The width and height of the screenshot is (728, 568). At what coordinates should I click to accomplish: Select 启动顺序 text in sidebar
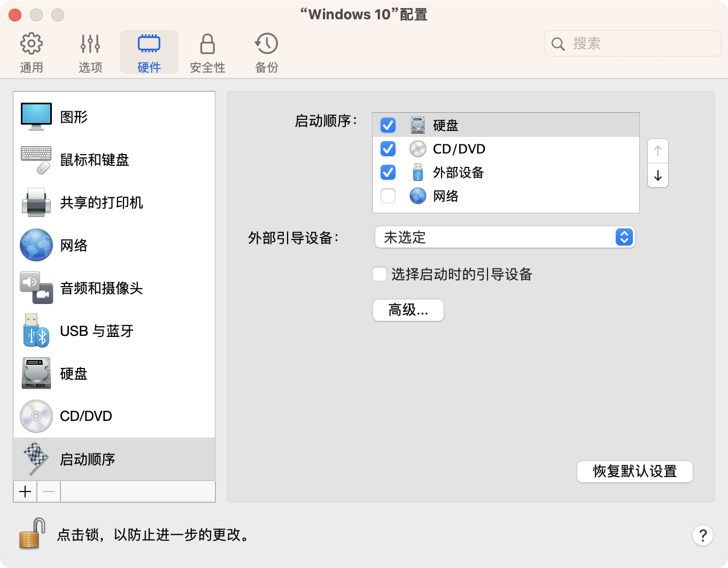click(88, 459)
